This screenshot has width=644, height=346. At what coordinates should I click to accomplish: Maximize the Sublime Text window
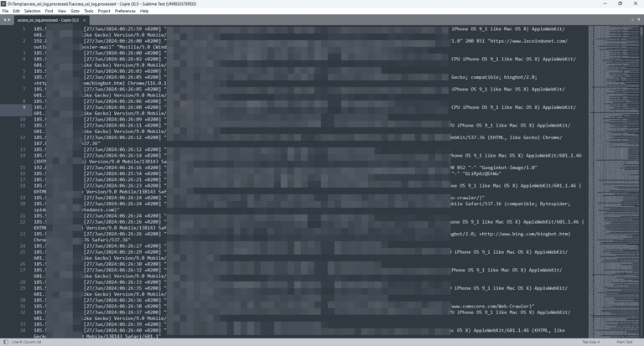pos(621,3)
